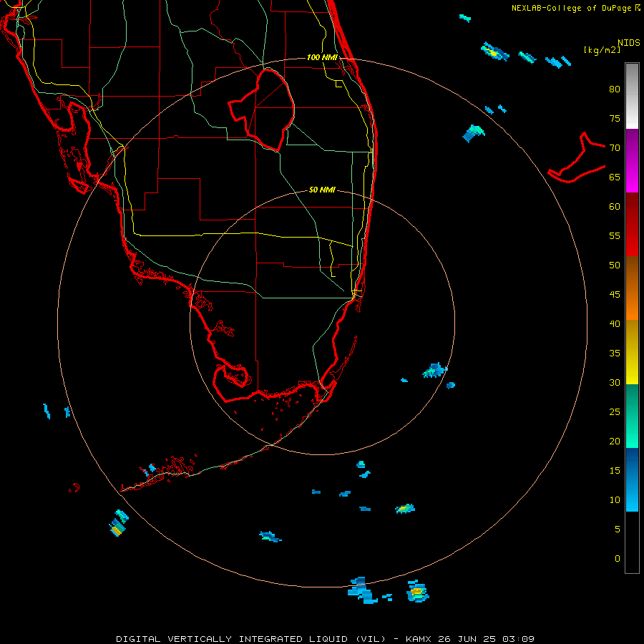Pick the dark red segment of the color bar
The width and height of the screenshot is (644, 644).
(632, 209)
